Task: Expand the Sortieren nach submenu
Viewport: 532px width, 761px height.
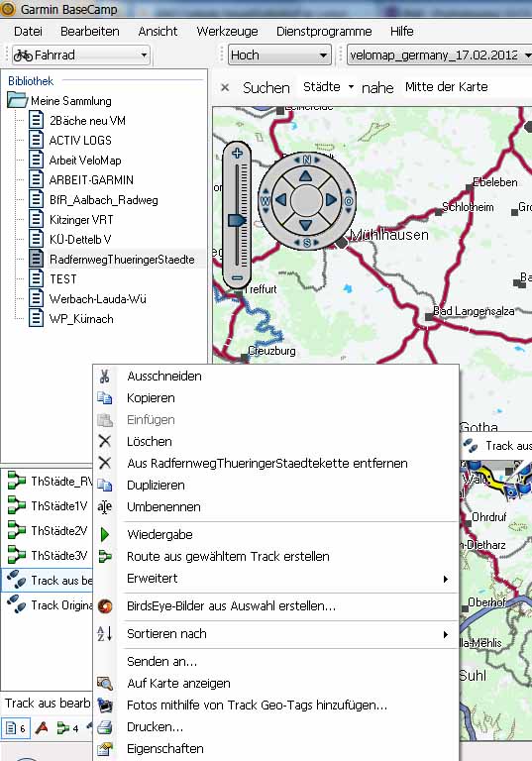Action: click(x=275, y=634)
